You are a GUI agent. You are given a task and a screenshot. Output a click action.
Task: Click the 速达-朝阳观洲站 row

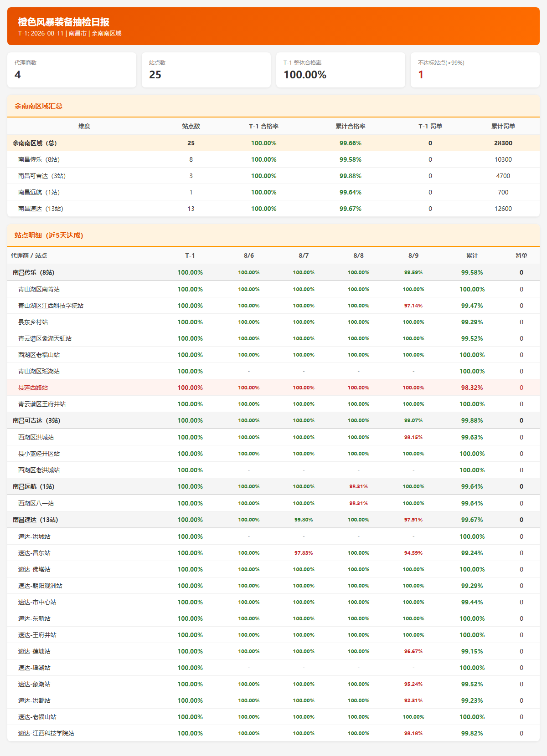click(273, 586)
